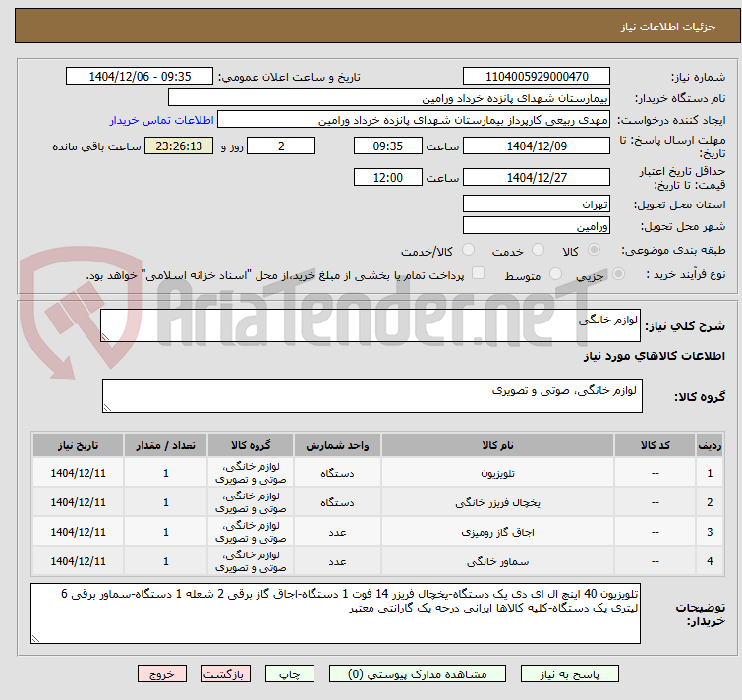Toggle اسناد خزانه اسلامی payment checkbox
742x700 pixels.
(479, 273)
